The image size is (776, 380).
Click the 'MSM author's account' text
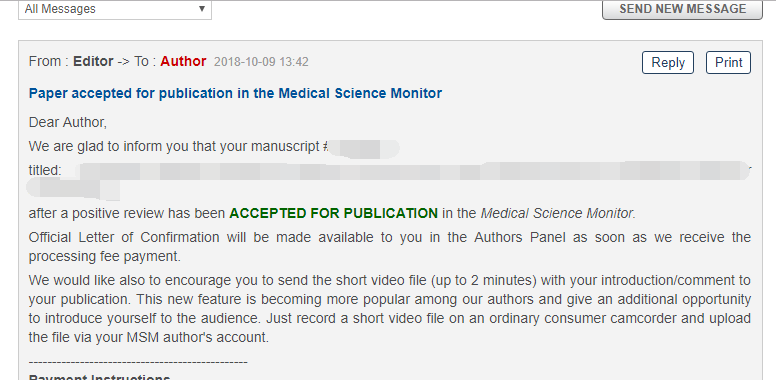click(197, 337)
